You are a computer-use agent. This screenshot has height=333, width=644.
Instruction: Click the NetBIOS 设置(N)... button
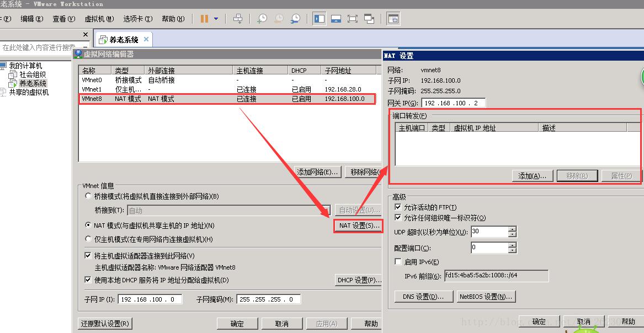pyautogui.click(x=486, y=297)
